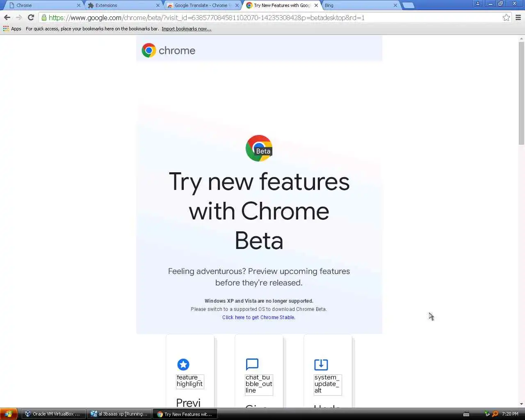Close the Extensions tab

coord(157,5)
